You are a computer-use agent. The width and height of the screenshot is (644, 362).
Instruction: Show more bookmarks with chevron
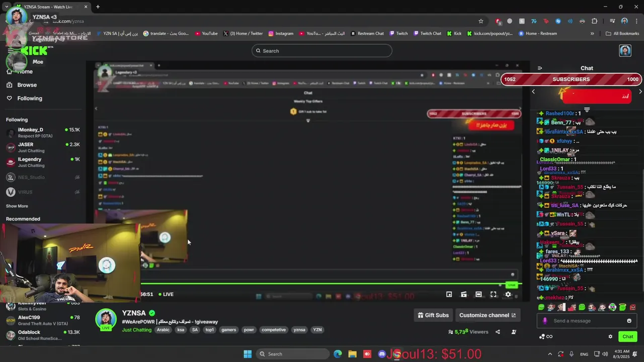pyautogui.click(x=592, y=34)
